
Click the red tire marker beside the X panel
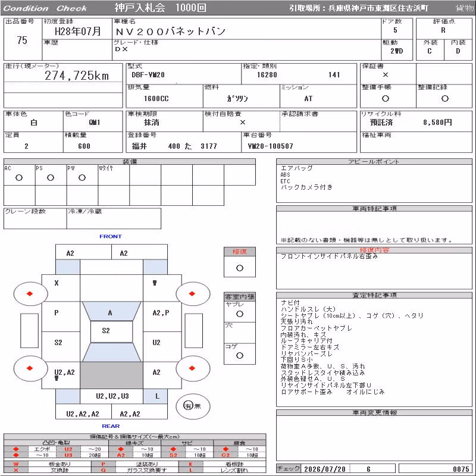30,293
